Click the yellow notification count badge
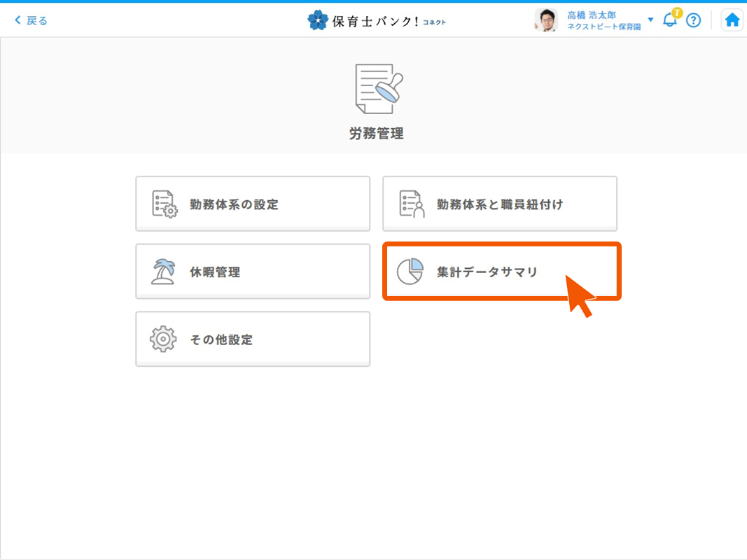This screenshot has height=560, width=747. [x=676, y=13]
